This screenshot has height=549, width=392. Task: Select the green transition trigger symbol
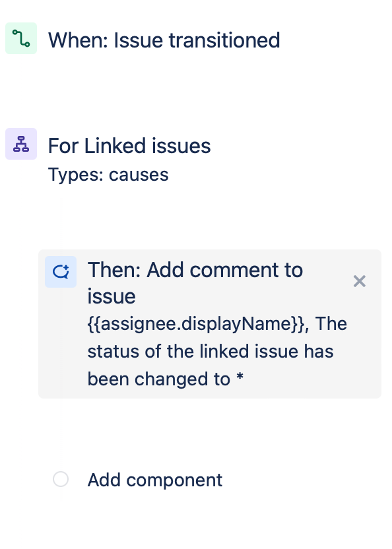tap(20, 38)
